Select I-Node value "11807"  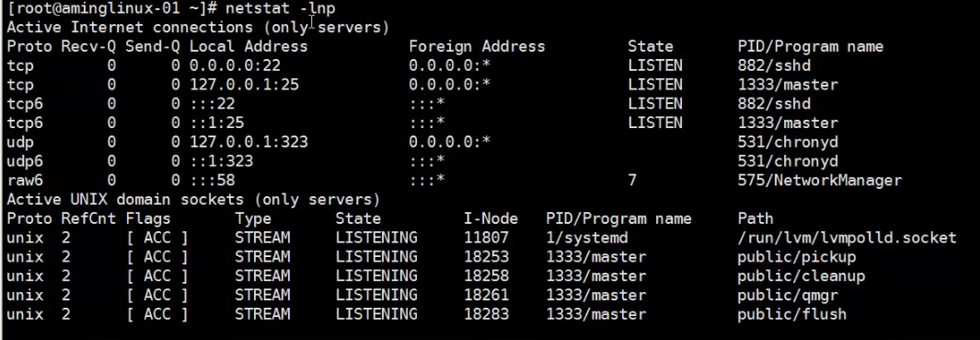(486, 238)
